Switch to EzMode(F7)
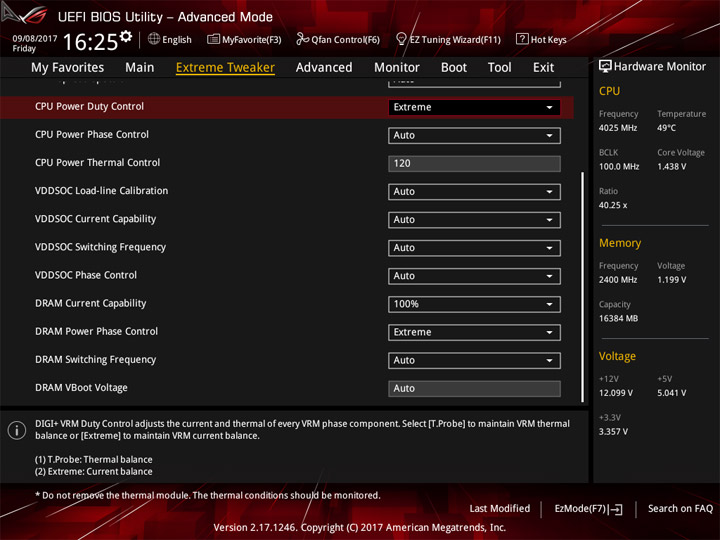 (588, 509)
